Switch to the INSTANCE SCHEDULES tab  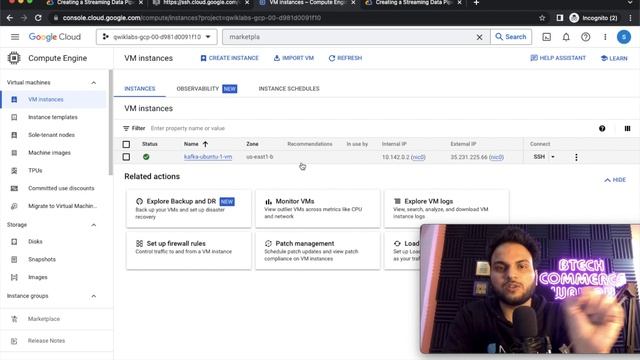(289, 89)
